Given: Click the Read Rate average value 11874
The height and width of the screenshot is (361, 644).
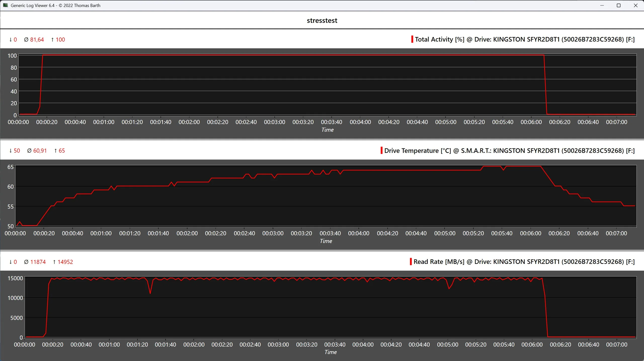Looking at the screenshot, I should tap(38, 262).
